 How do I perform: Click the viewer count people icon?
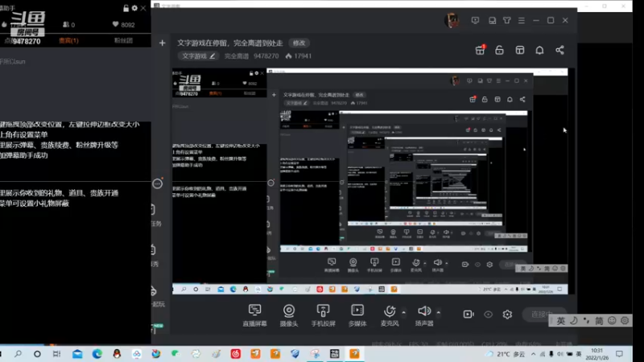tap(68, 25)
